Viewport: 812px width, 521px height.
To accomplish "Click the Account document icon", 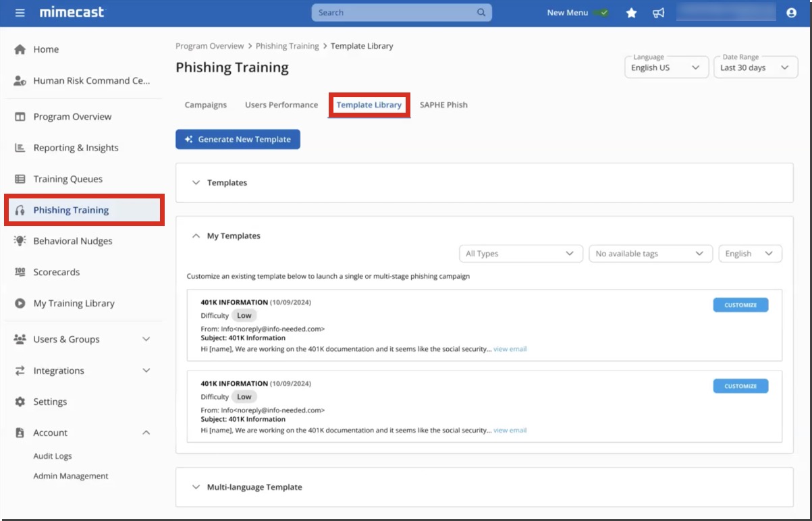I will 20,433.
